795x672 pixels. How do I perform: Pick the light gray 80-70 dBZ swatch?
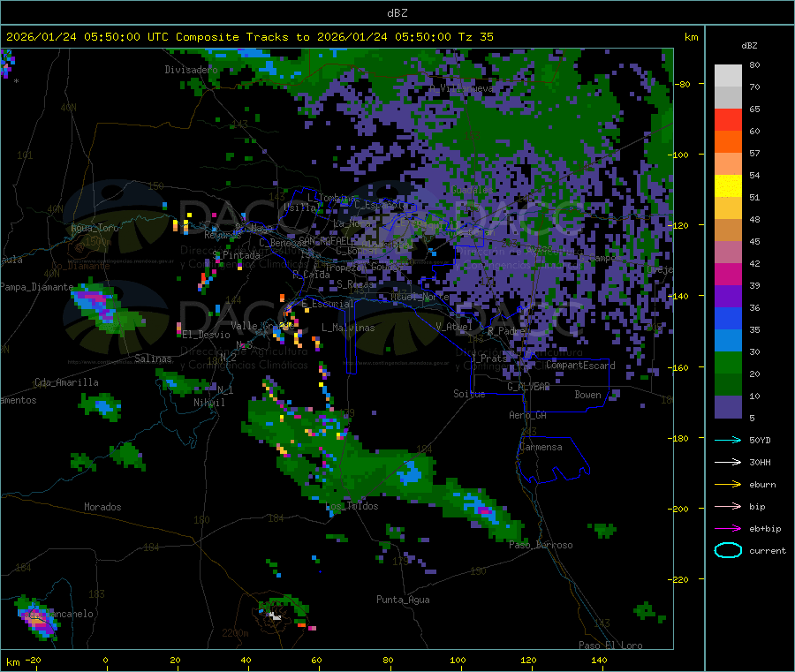tap(728, 76)
